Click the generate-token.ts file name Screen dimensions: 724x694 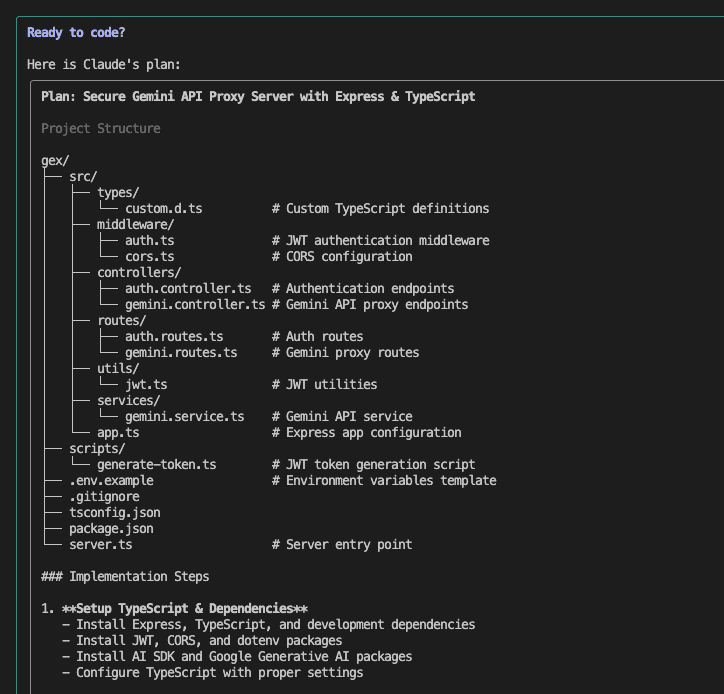(x=157, y=465)
